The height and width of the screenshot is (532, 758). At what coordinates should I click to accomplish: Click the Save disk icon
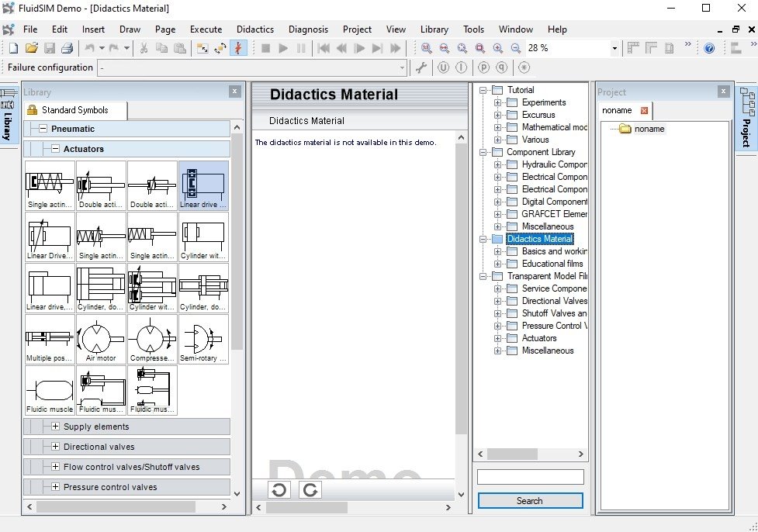[x=50, y=48]
